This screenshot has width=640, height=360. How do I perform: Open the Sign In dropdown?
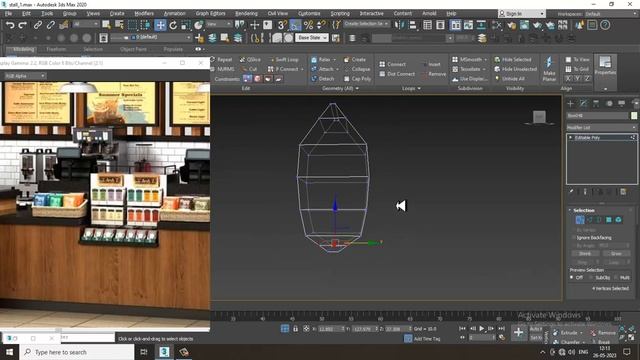coord(521,14)
